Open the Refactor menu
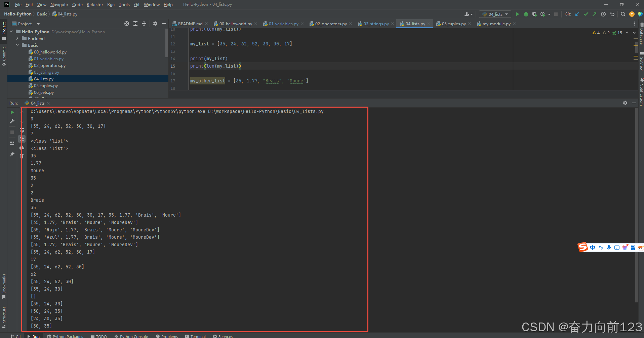644x338 pixels. click(95, 4)
